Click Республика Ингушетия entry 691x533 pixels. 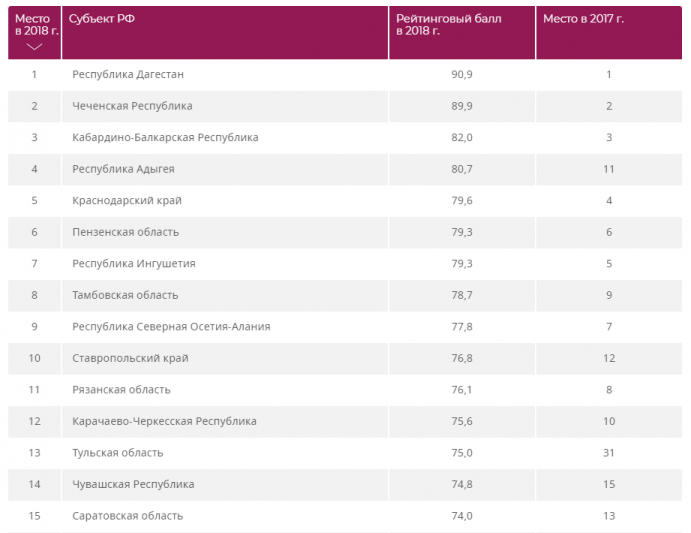tap(134, 263)
